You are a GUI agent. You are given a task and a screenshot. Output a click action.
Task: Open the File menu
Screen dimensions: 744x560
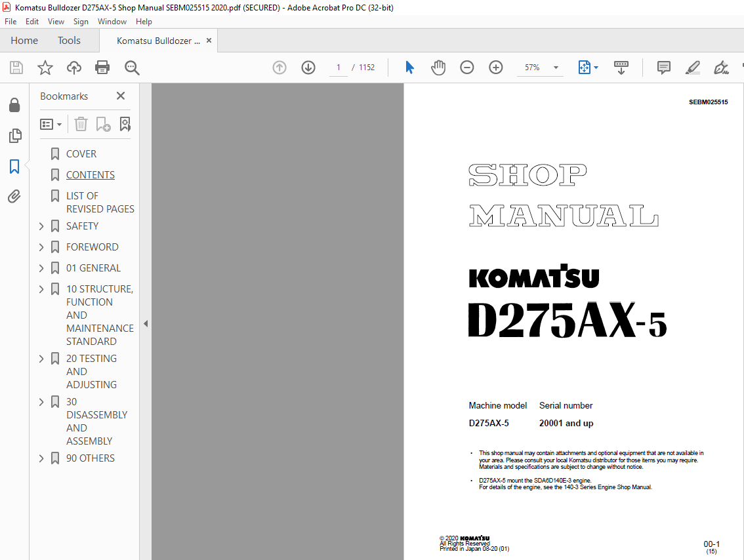coord(10,22)
